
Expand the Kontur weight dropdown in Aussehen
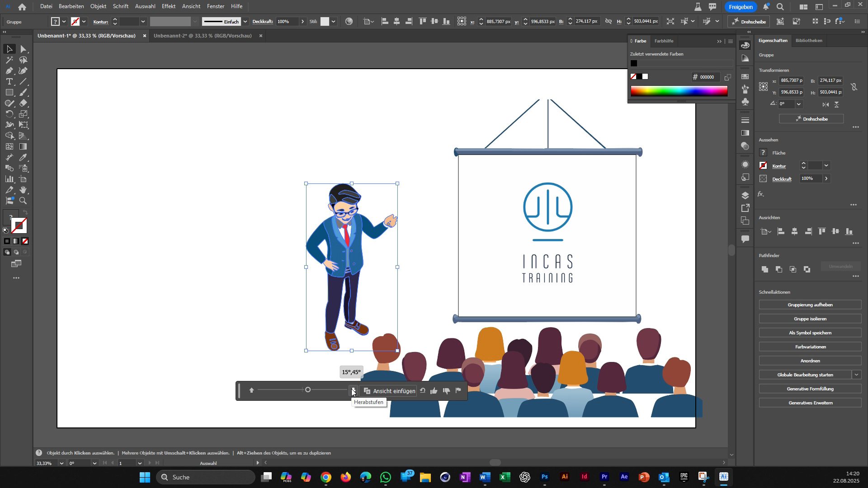[826, 166]
